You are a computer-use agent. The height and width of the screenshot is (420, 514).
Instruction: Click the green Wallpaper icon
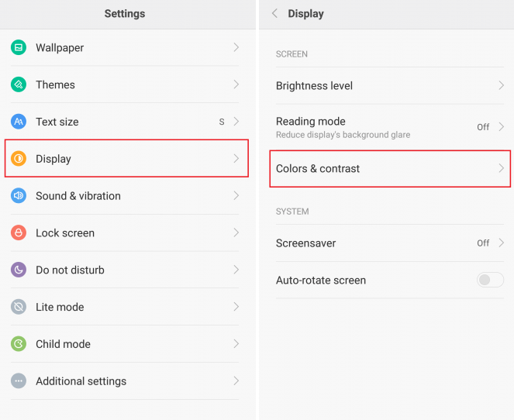(19, 47)
